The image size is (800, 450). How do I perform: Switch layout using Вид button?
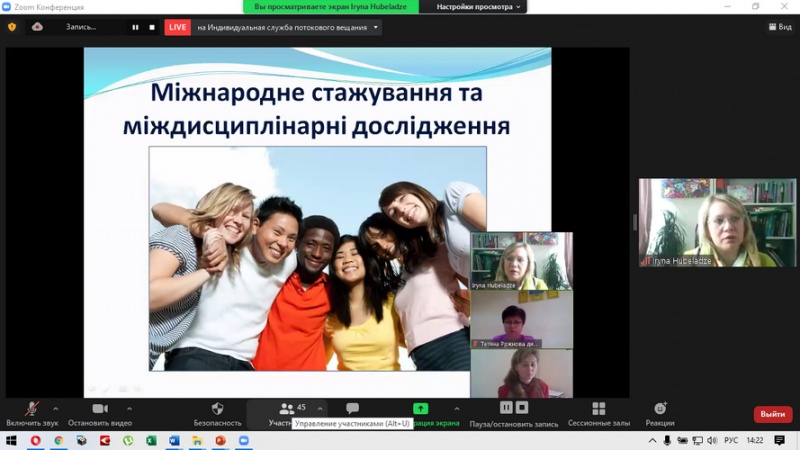pyautogui.click(x=779, y=27)
